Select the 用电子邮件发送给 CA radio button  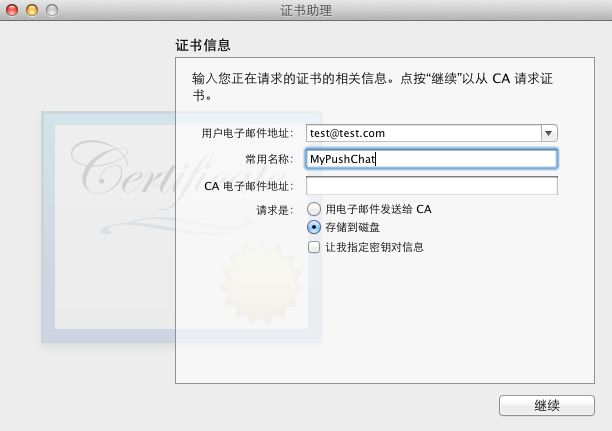click(314, 209)
